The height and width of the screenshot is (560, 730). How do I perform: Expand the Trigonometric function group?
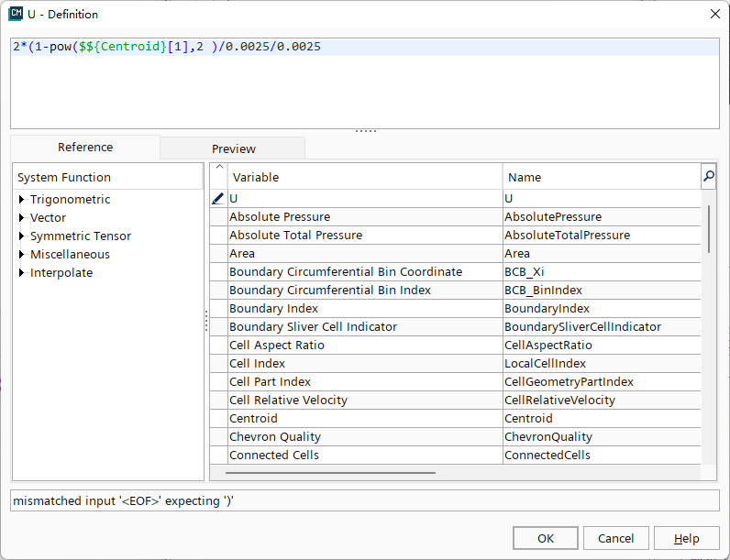click(x=21, y=200)
